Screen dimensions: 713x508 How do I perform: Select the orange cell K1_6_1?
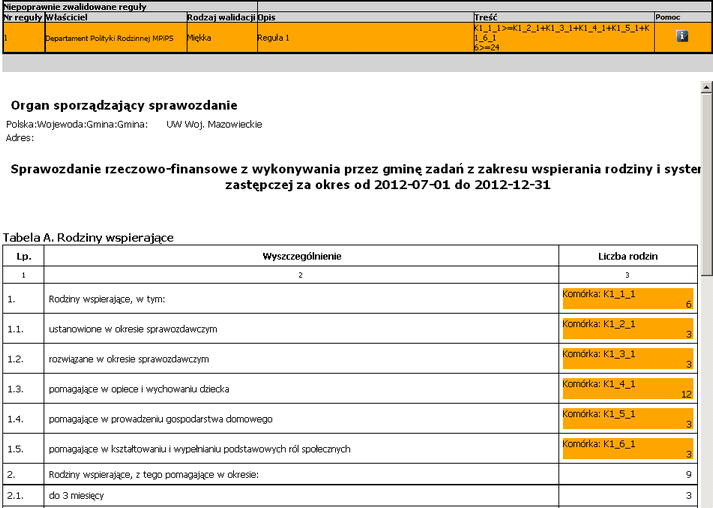[627, 448]
